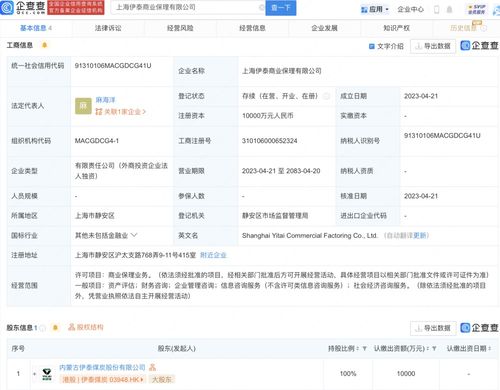Click the info icon next to 存续 status
Viewport: 500px width, 390px height.
(326, 96)
